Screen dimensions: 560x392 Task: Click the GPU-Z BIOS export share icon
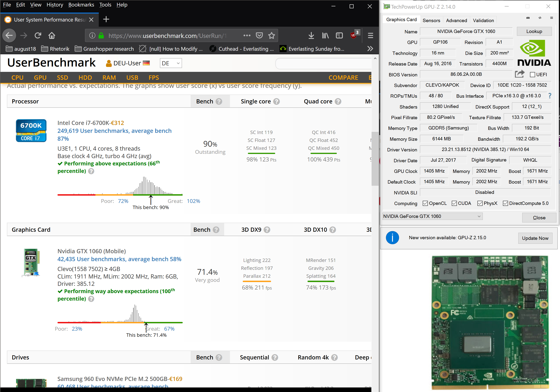pyautogui.click(x=519, y=74)
